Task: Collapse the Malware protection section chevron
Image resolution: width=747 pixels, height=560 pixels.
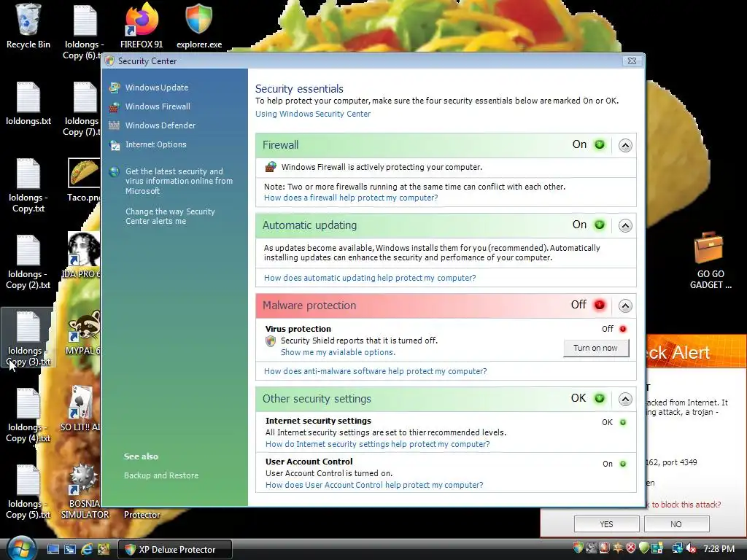Action: coord(625,306)
